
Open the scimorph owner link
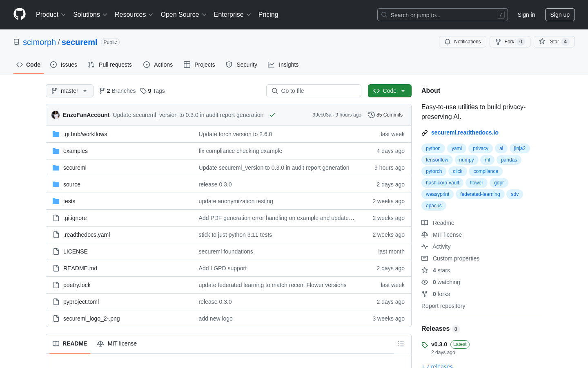[x=39, y=42]
